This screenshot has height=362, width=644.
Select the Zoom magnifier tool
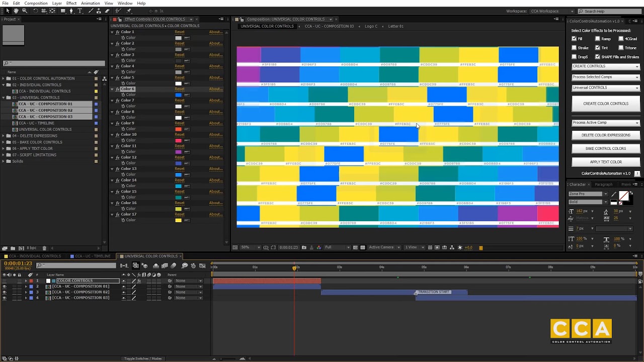coord(25,11)
